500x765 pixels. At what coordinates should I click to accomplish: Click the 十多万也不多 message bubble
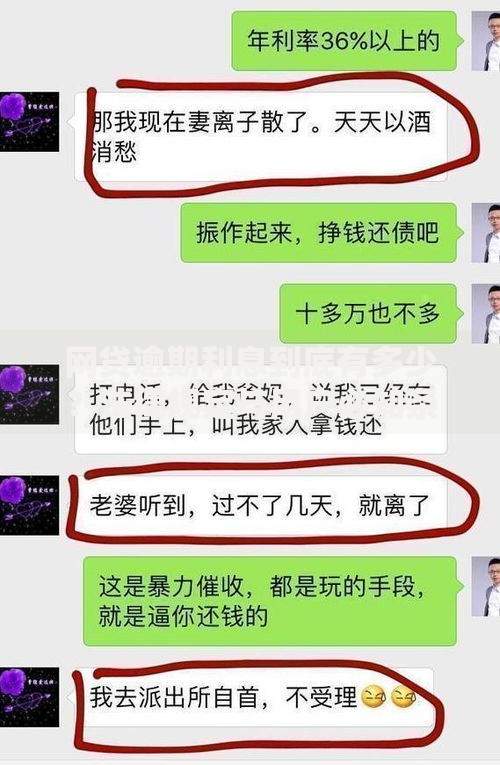tap(370, 314)
